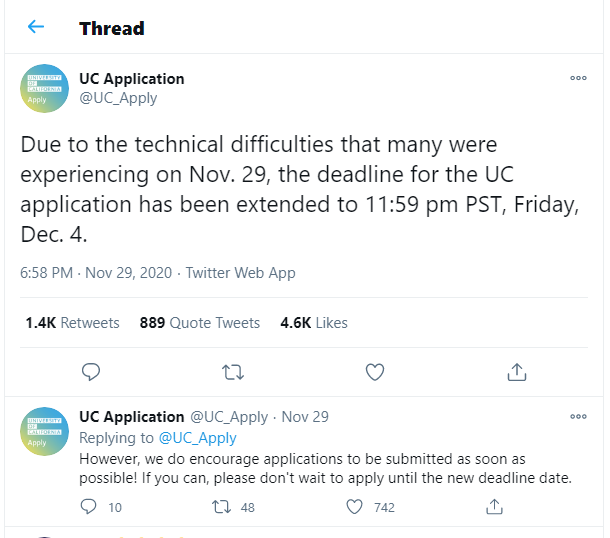This screenshot has width=610, height=538.
Task: Reply to the main deadline tweet
Action: point(91,372)
